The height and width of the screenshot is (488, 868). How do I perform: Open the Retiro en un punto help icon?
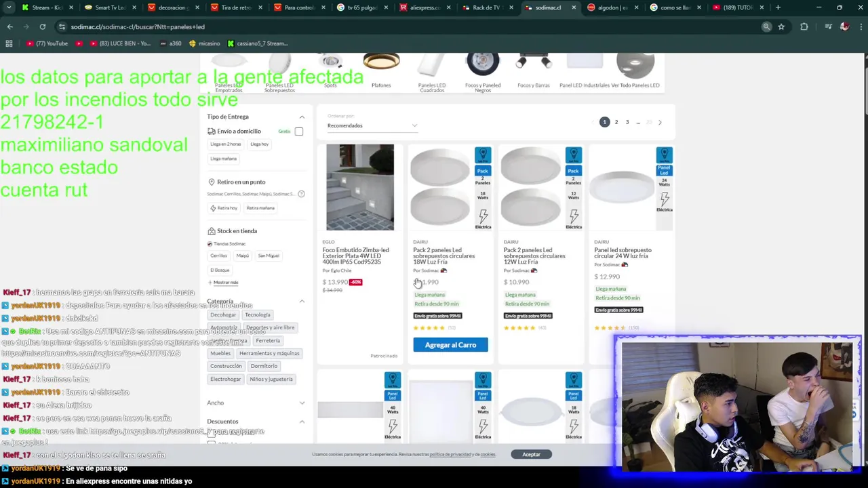tap(302, 194)
